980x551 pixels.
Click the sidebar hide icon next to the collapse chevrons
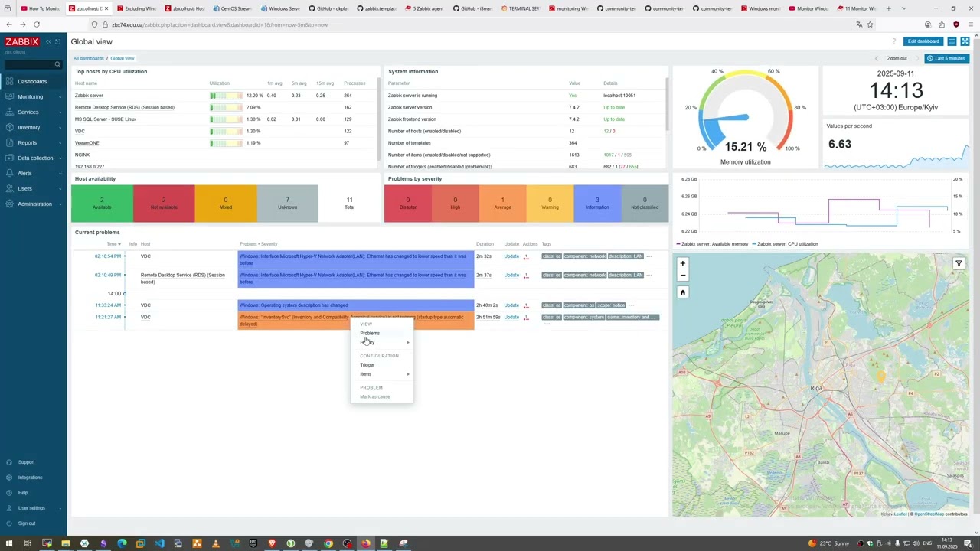click(58, 41)
